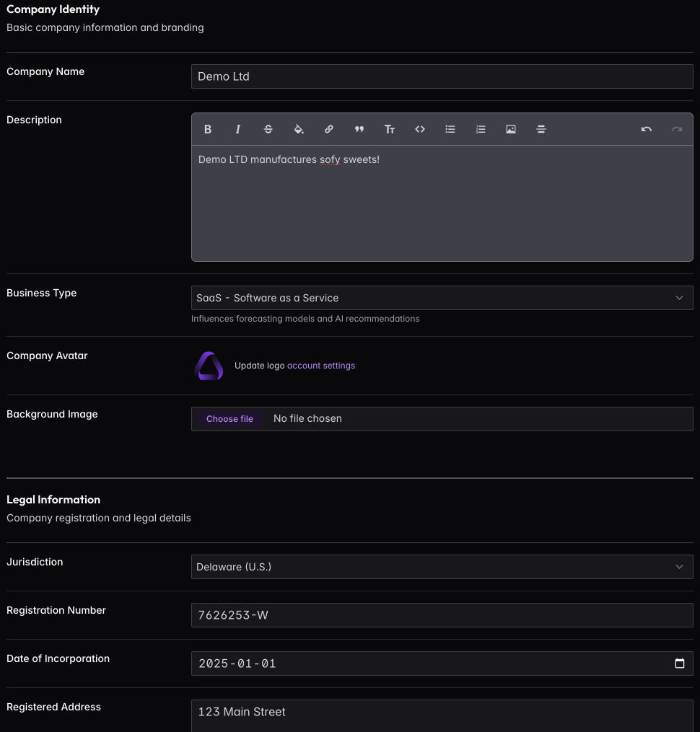This screenshot has width=700, height=732.
Task: Open the Jurisdiction dropdown showing Delaware (U.S.)
Action: pyautogui.click(x=442, y=567)
